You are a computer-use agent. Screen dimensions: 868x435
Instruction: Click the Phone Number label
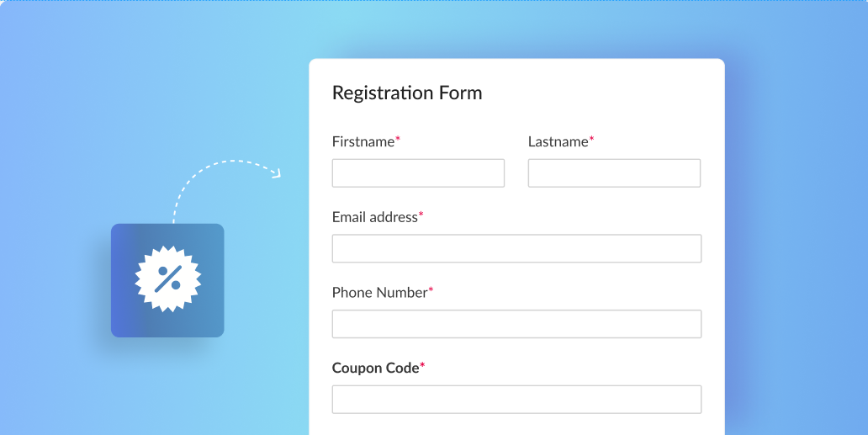[x=379, y=293]
